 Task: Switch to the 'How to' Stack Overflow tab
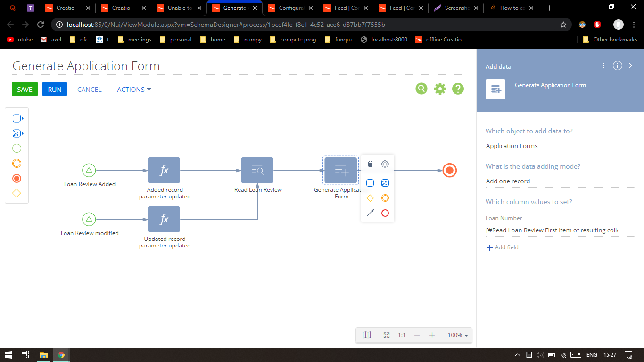pos(511,8)
